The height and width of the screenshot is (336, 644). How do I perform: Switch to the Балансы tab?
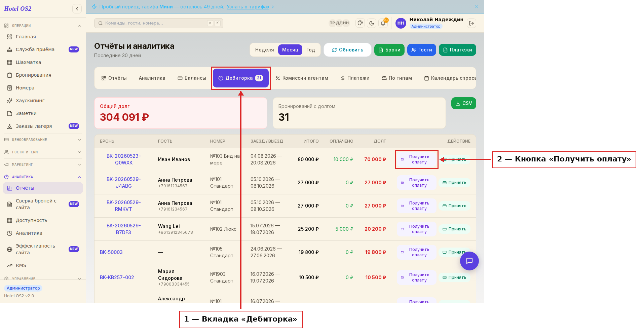point(192,78)
